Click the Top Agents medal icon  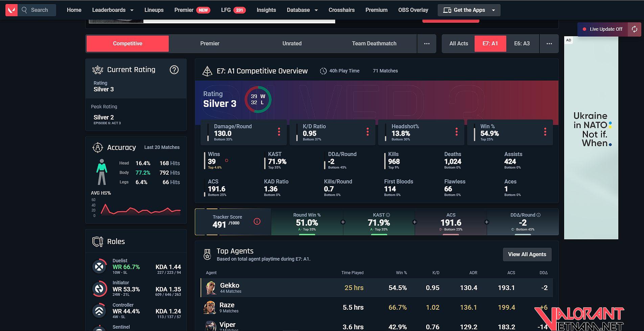point(207,255)
